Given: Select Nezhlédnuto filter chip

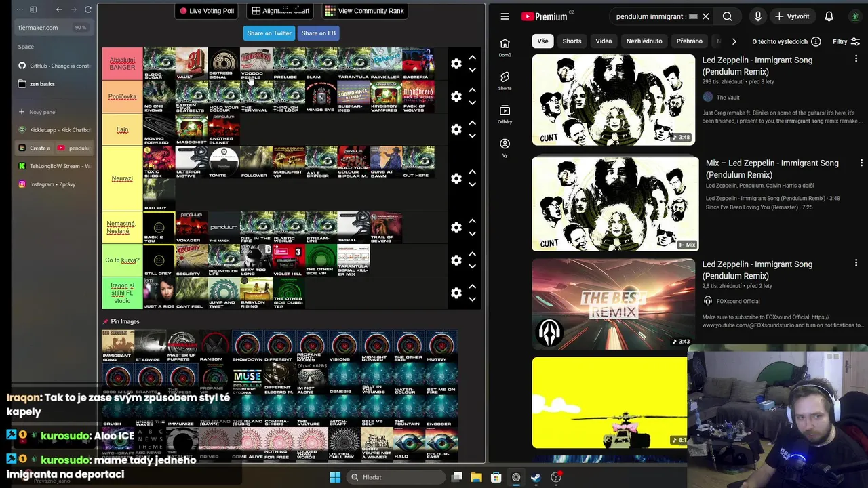Looking at the screenshot, I should [x=644, y=41].
